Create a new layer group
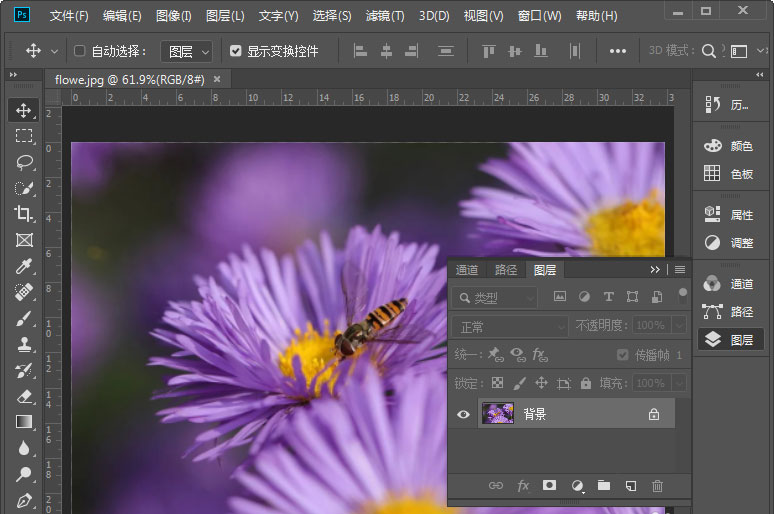 click(x=604, y=485)
